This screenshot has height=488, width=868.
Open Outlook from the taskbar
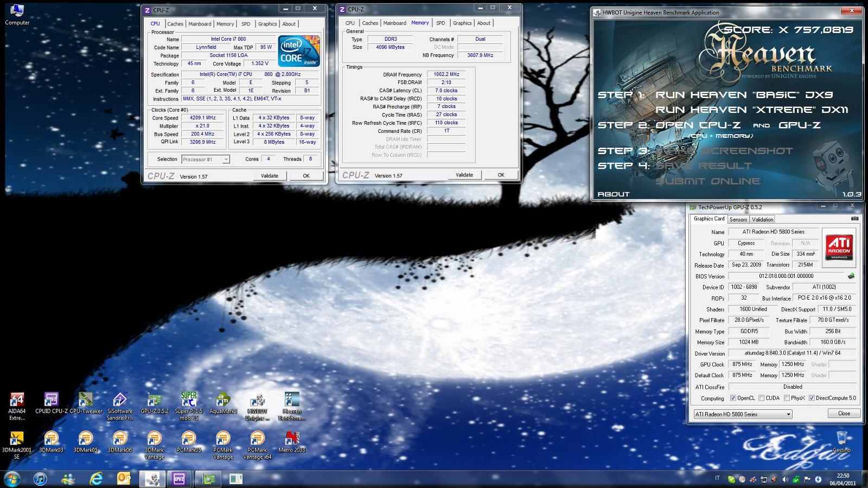(x=124, y=479)
